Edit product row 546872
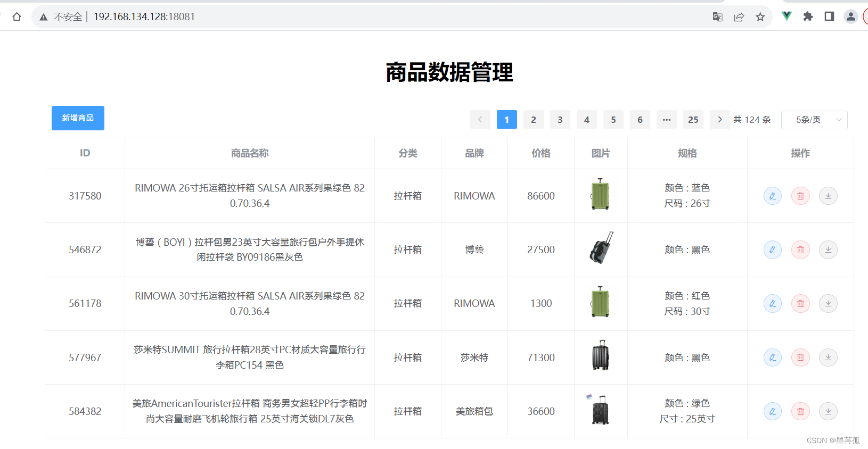Image resolution: width=868 pixels, height=449 pixels. point(773,250)
